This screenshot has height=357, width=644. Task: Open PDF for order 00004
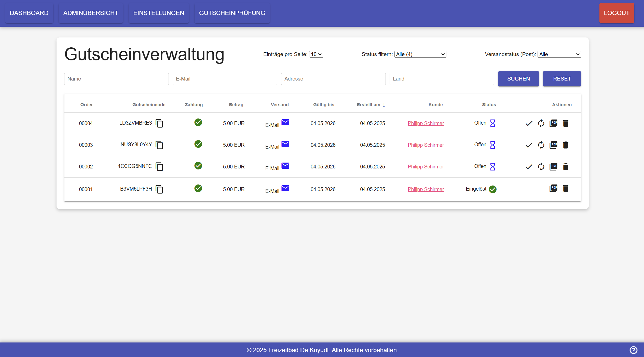tap(553, 123)
